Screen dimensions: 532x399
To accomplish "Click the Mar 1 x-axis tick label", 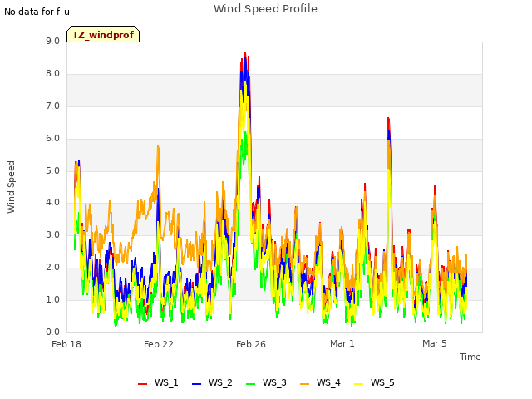I will coord(342,343).
